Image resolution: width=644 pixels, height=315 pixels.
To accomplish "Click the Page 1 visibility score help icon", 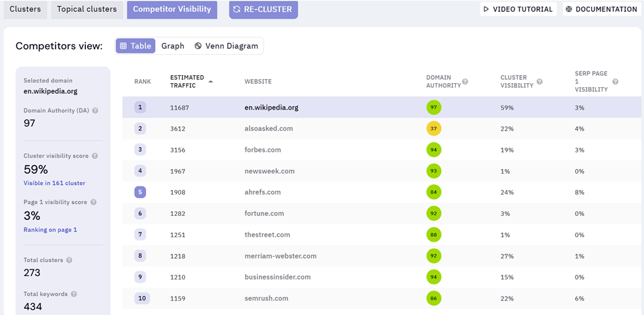I will point(93,202).
